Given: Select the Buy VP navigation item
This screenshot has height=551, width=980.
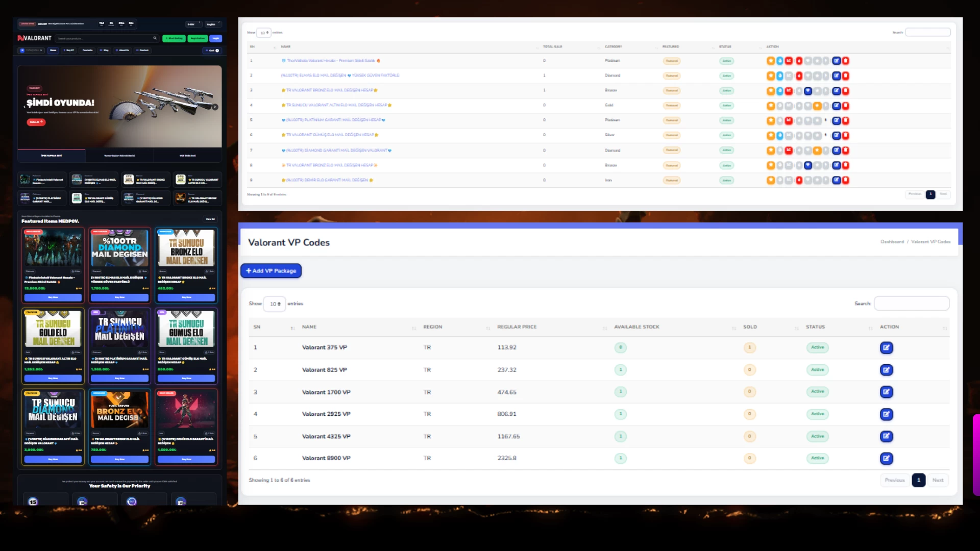Looking at the screenshot, I should coord(70,51).
